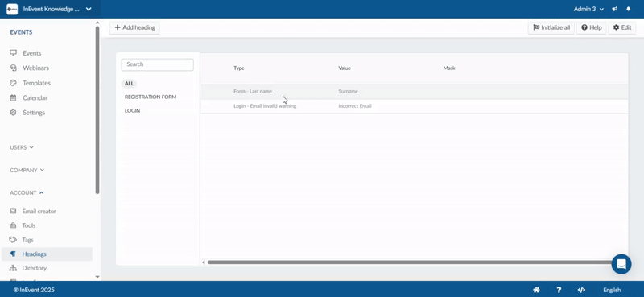Click the Edit gear button
644x297 pixels.
tap(621, 27)
